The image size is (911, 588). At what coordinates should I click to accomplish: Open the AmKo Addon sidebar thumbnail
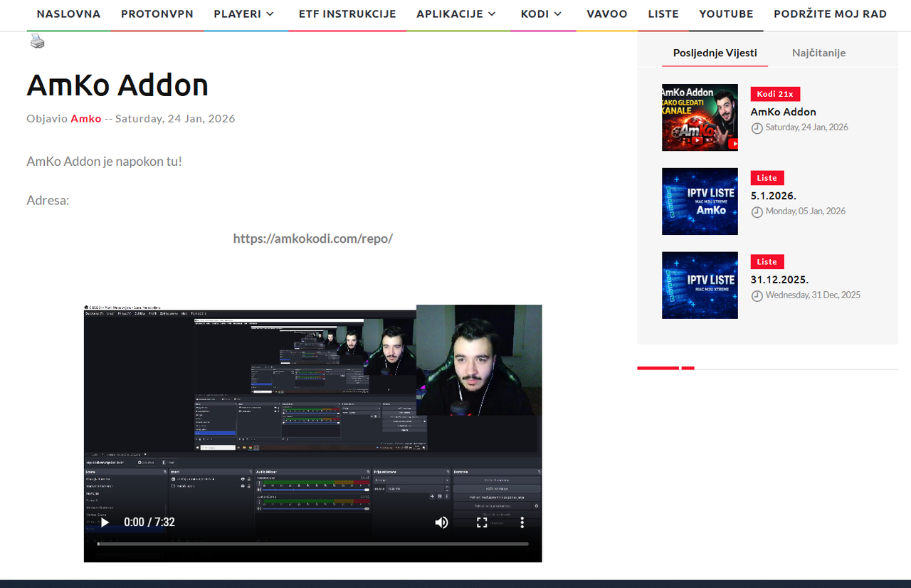tap(700, 117)
